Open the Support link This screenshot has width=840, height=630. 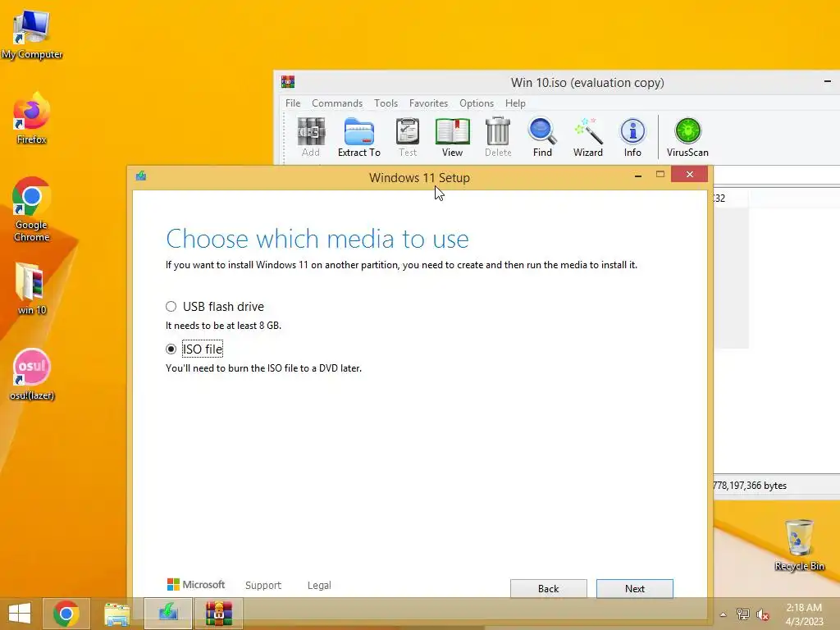(x=263, y=585)
